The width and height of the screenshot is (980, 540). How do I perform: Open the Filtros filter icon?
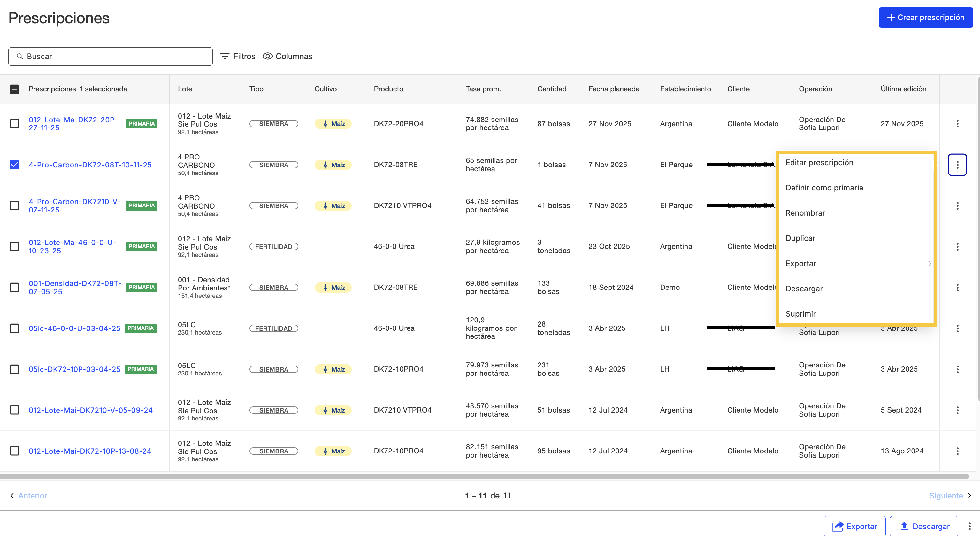point(225,56)
